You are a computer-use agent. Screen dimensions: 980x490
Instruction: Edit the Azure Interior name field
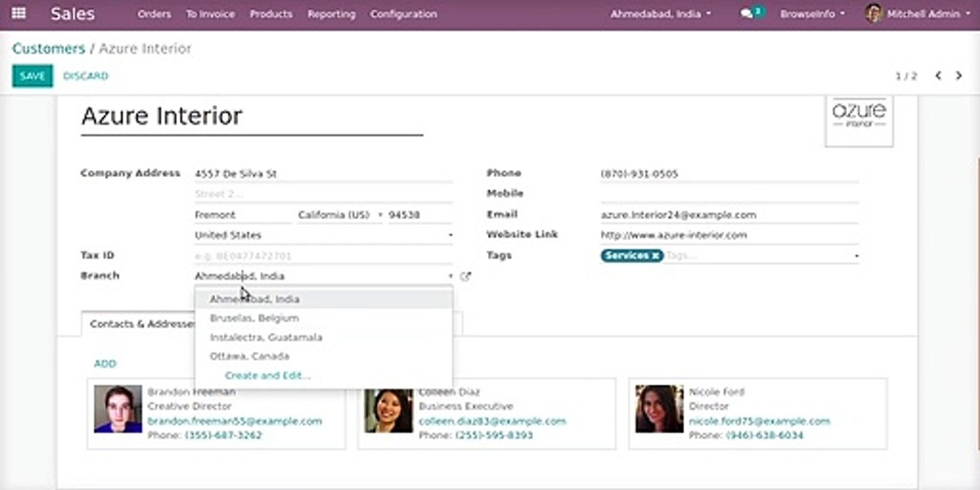click(252, 116)
